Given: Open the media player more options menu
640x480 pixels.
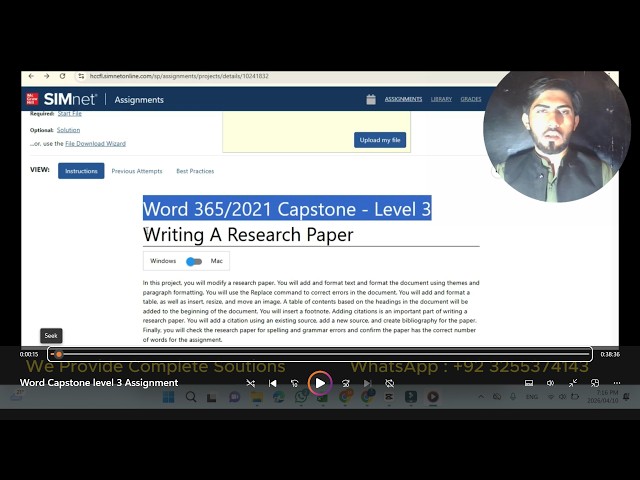Looking at the screenshot, I should (617, 383).
